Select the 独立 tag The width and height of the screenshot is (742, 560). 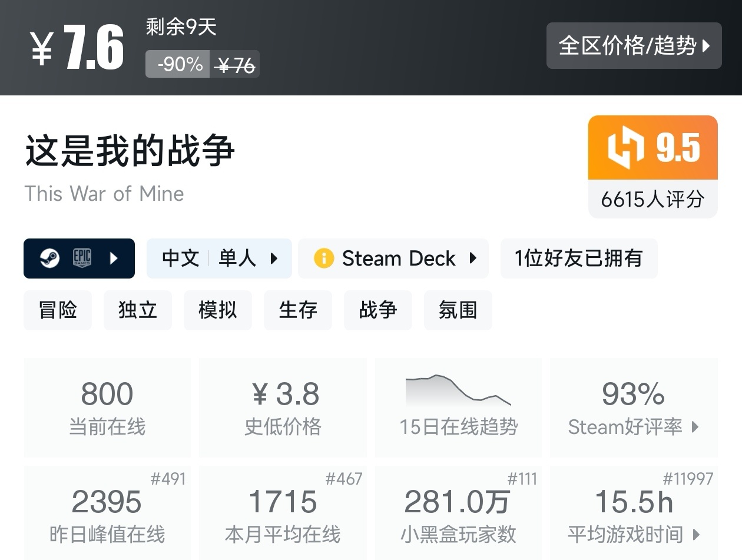(x=138, y=310)
